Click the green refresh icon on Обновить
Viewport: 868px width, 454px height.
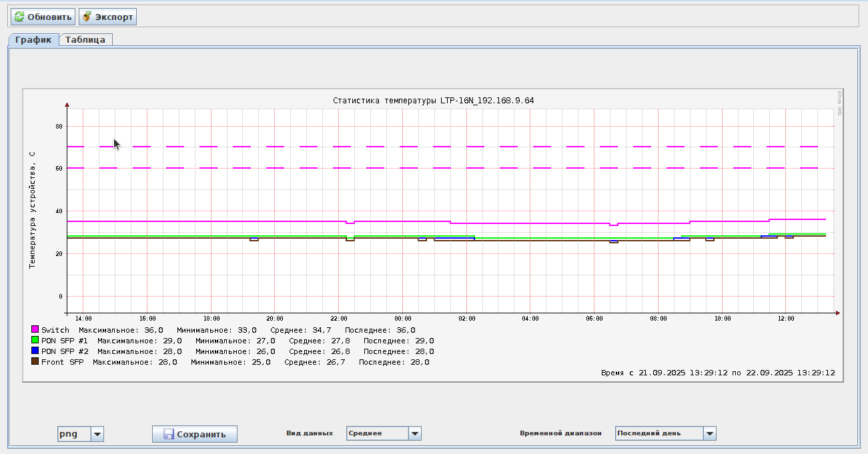coord(19,17)
